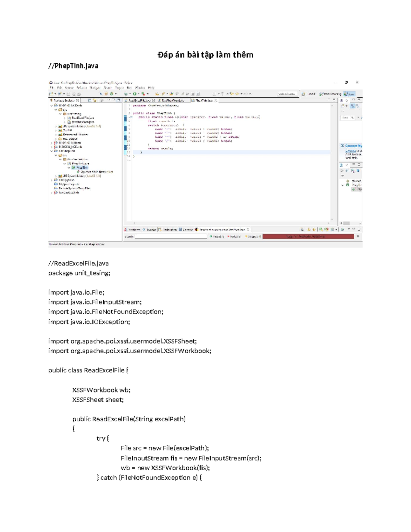Click the Back navigation yellow arrow icon
The width and height of the screenshot is (411, 532).
(237, 94)
